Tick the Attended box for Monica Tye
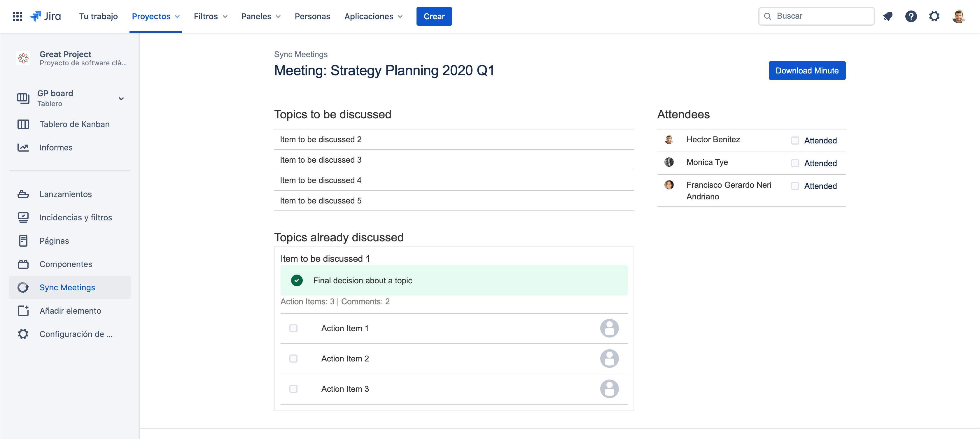The width and height of the screenshot is (980, 439). 795,164
